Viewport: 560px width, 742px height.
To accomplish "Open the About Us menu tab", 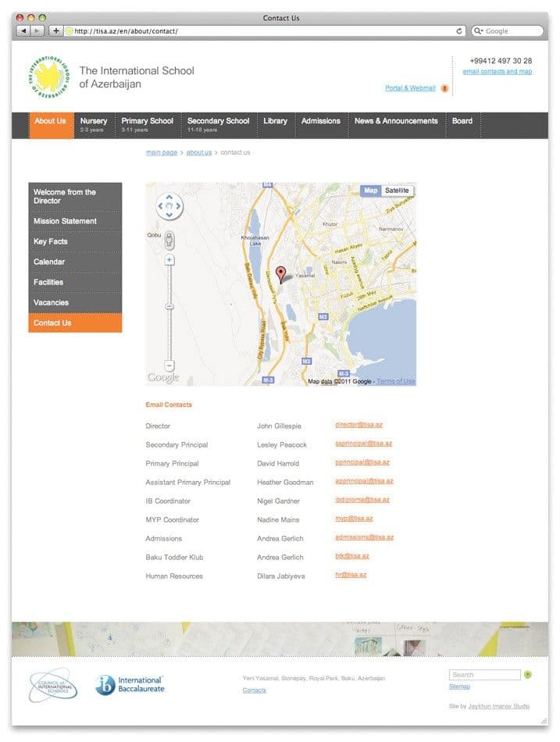I will pos(52,126).
